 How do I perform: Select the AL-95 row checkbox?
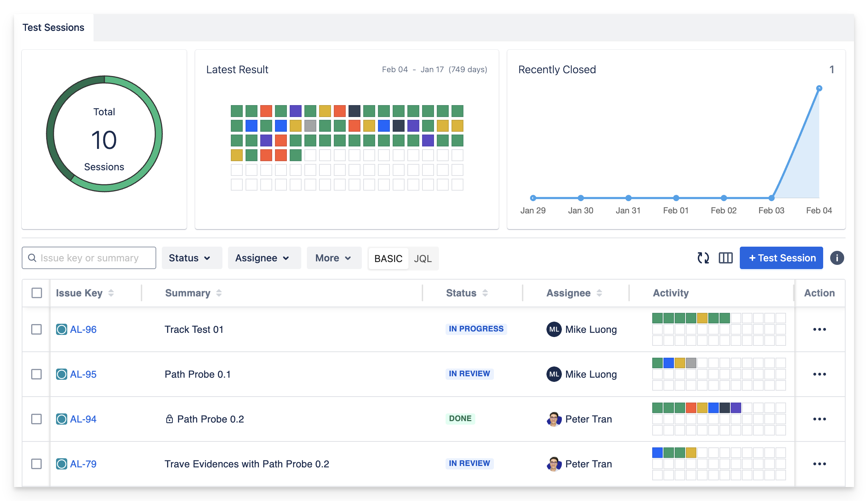coord(36,374)
